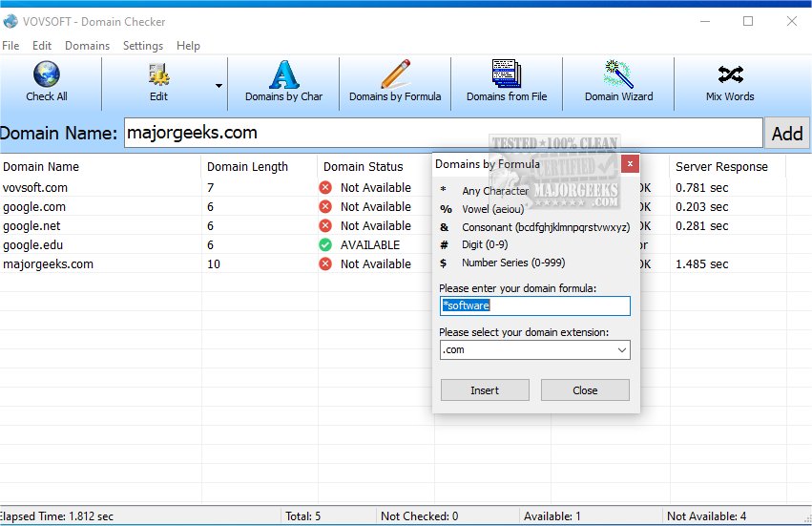
Task: Click the Mix Words shuffle icon
Action: point(730,74)
